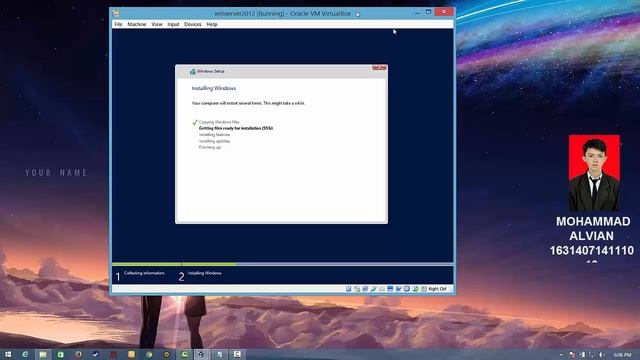Switch to the VirtualBox taskbar icon
Image resolution: width=640 pixels, height=360 pixels.
pos(201,355)
